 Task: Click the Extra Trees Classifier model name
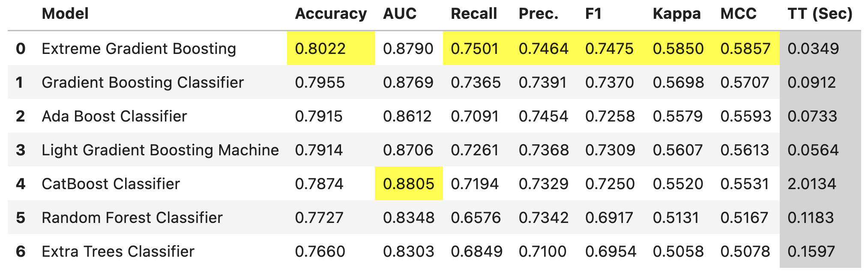[118, 252]
